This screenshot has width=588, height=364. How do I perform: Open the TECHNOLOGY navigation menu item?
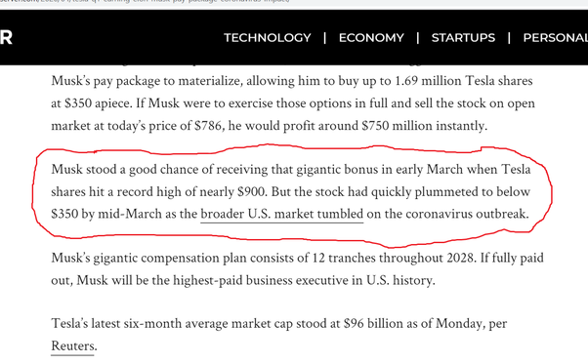268,38
